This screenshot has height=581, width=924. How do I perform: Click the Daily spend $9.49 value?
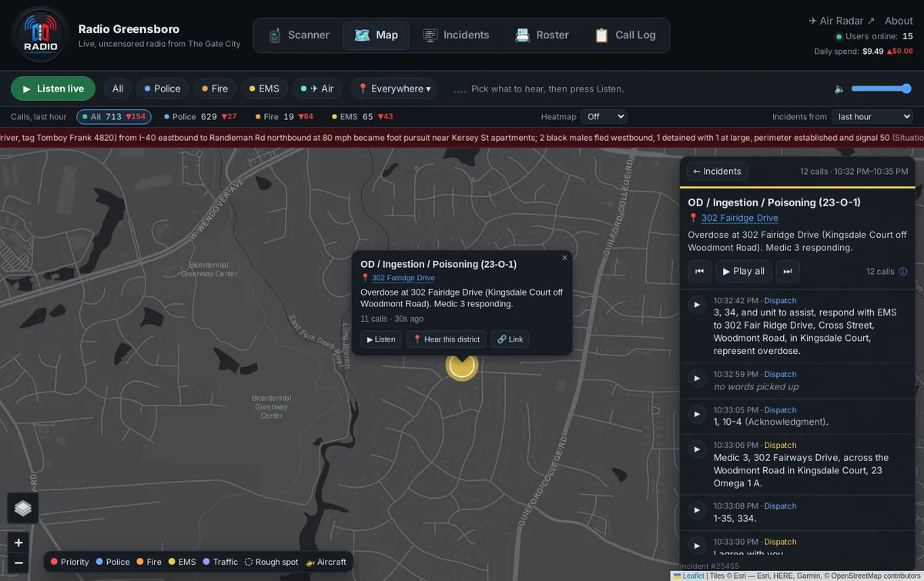(872, 52)
